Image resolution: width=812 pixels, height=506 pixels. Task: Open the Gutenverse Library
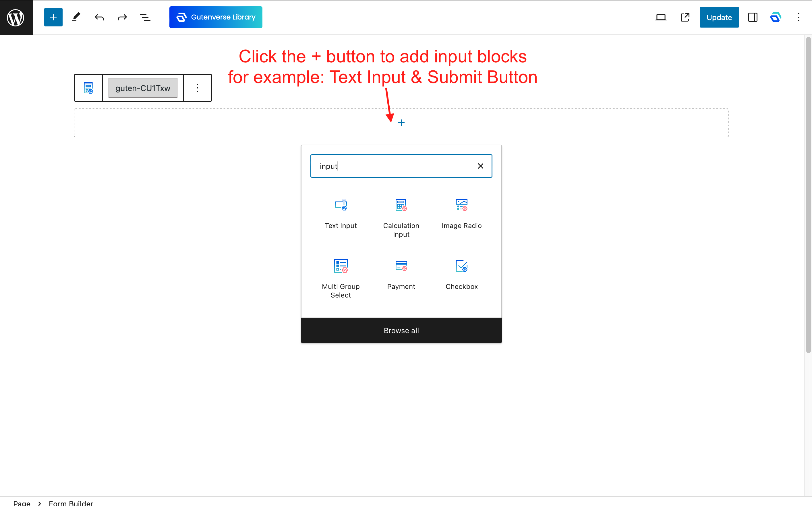[x=215, y=17]
